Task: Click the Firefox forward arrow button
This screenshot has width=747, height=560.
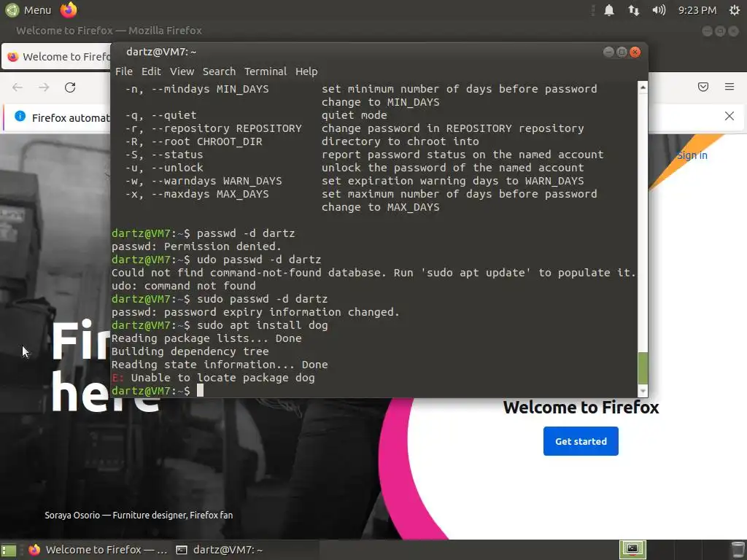Action: coord(44,87)
